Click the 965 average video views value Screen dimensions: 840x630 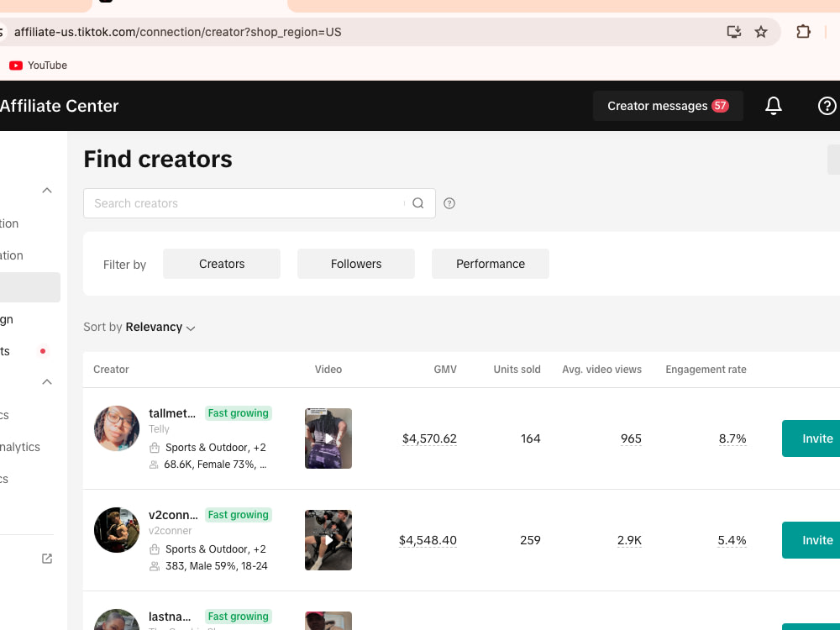tap(631, 438)
